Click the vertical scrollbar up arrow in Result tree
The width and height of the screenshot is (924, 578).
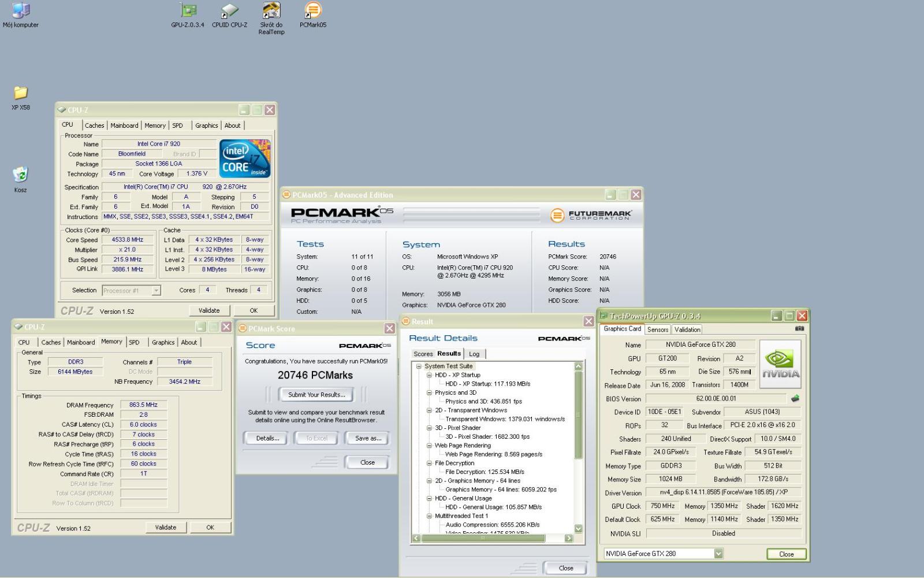[x=578, y=366]
